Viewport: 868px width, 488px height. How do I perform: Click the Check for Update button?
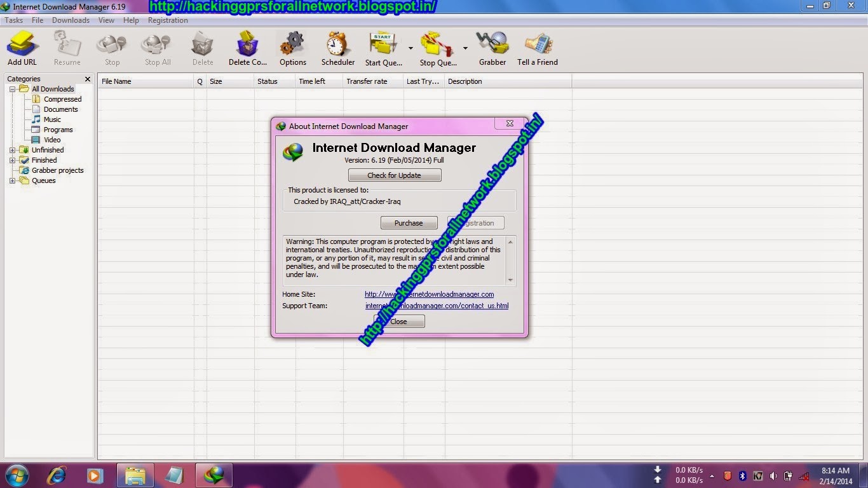pos(395,175)
